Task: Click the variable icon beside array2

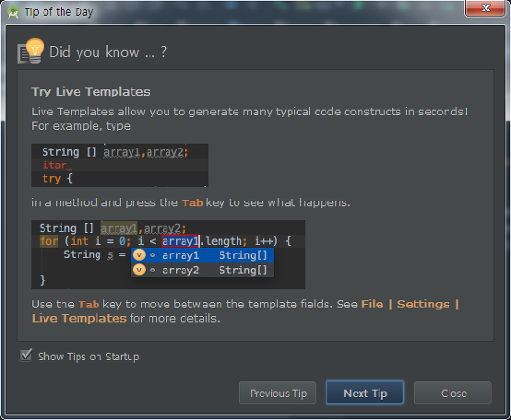Action: 139,270
